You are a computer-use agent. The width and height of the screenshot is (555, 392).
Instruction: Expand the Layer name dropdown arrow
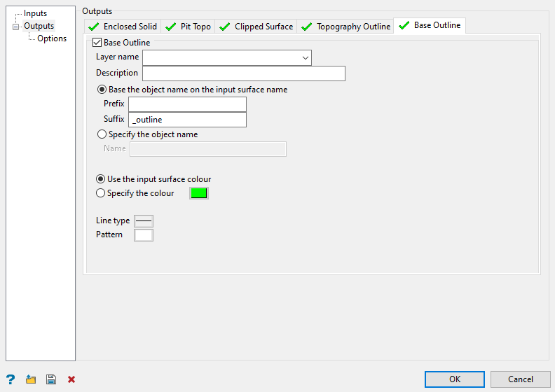click(x=306, y=58)
